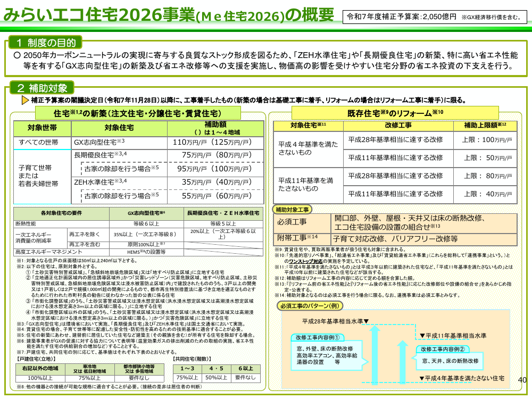532x399 pixels.
Task: Select the '100%以上' cell in the 戸建住宅 table
Action: (40, 378)
